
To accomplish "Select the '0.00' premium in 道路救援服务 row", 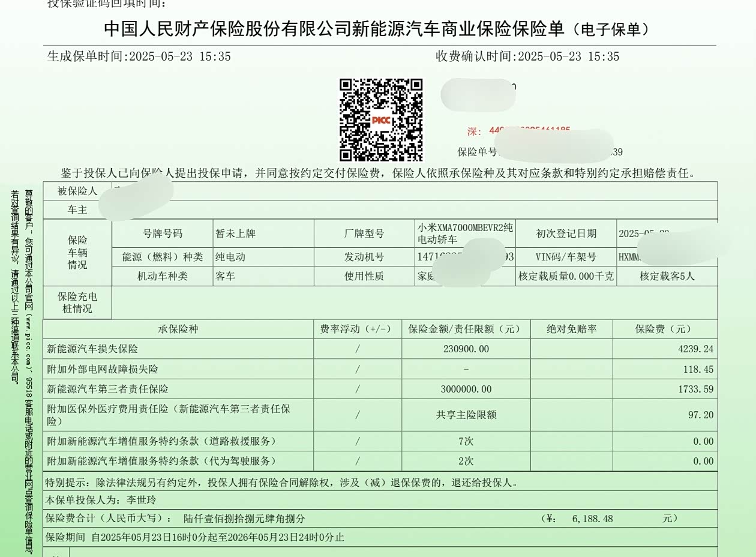I will pos(704,441).
